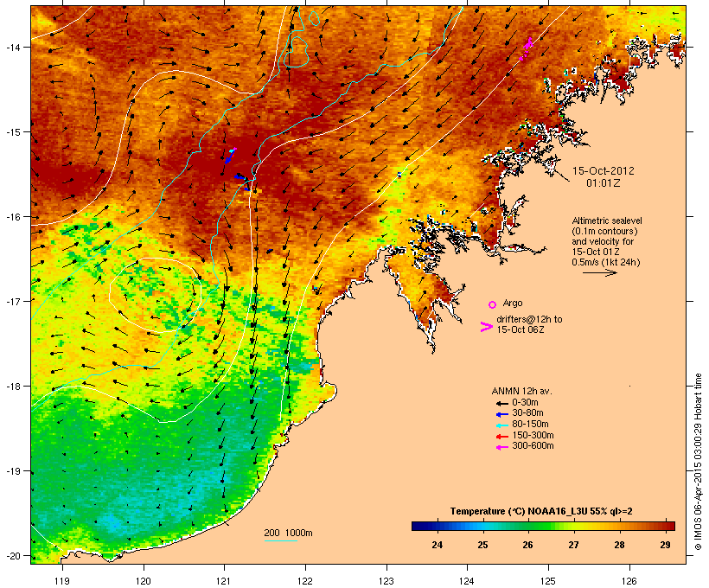709x588 pixels.
Task: Click the 'and velocity for' caption line
Action: coord(603,241)
